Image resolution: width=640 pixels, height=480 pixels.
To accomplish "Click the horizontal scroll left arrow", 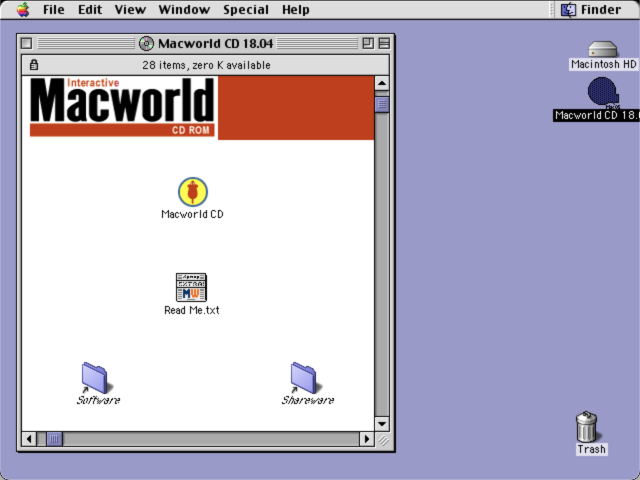I will [x=29, y=439].
